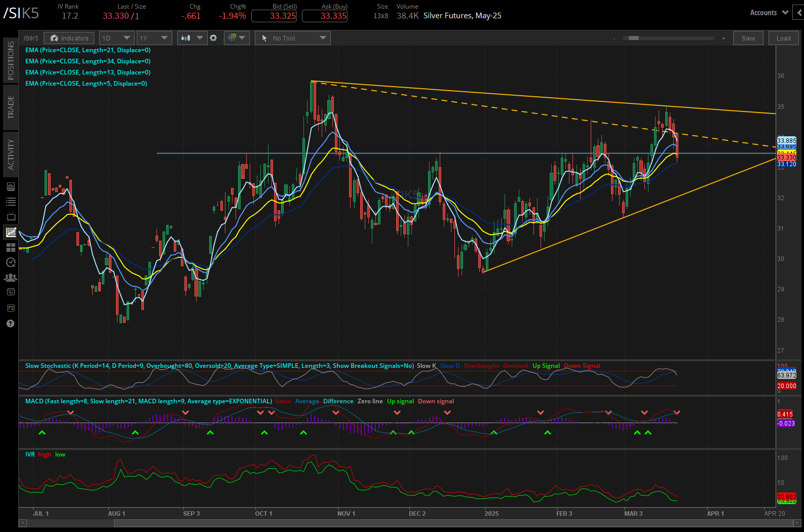Image resolution: width=804 pixels, height=532 pixels.
Task: Click the 20.000 stochastic axis tag
Action: [787, 386]
